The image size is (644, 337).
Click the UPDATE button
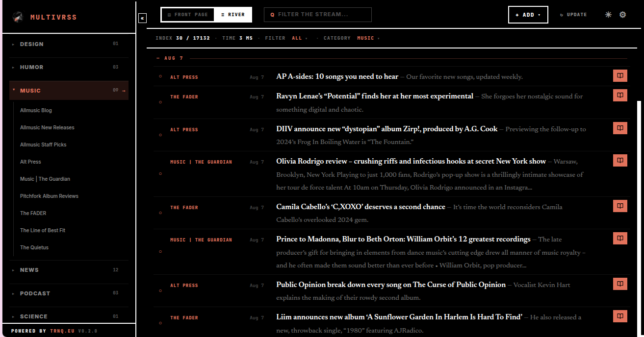tap(573, 15)
